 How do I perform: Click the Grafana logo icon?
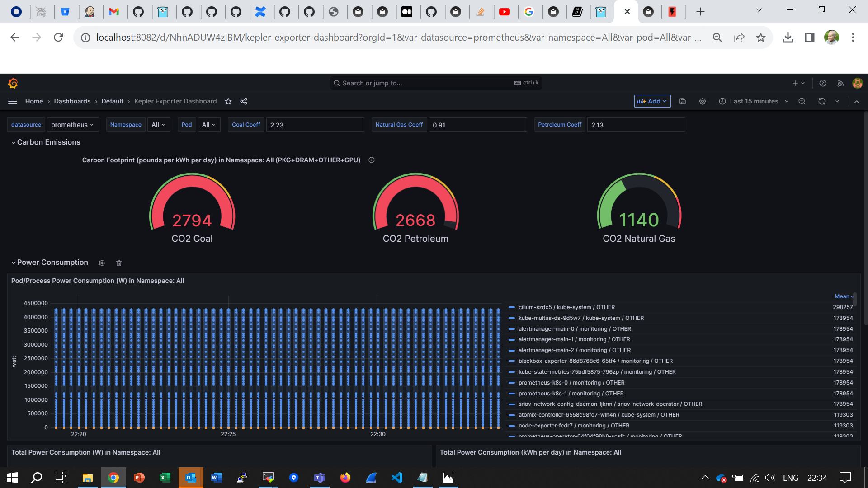13,83
